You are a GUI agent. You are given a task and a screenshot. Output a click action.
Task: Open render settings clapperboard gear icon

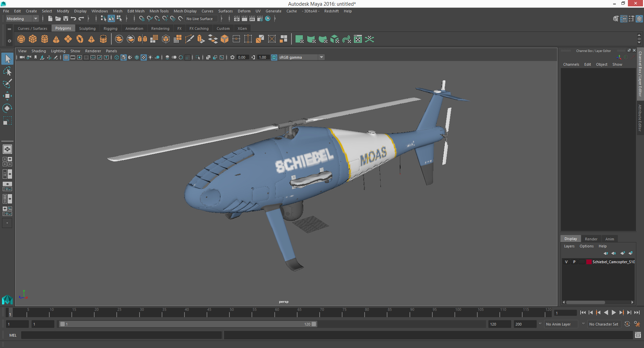pyautogui.click(x=260, y=19)
